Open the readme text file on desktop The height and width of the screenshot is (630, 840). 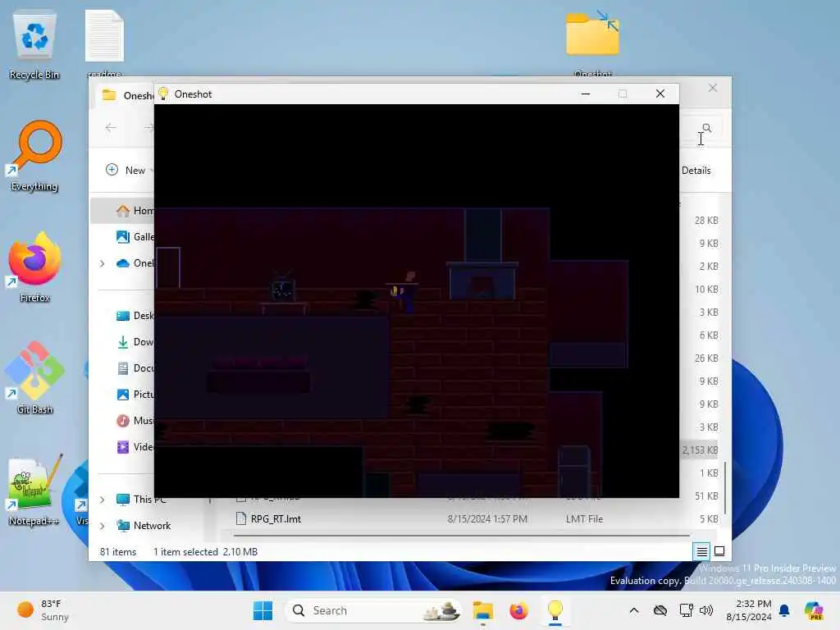(x=104, y=44)
